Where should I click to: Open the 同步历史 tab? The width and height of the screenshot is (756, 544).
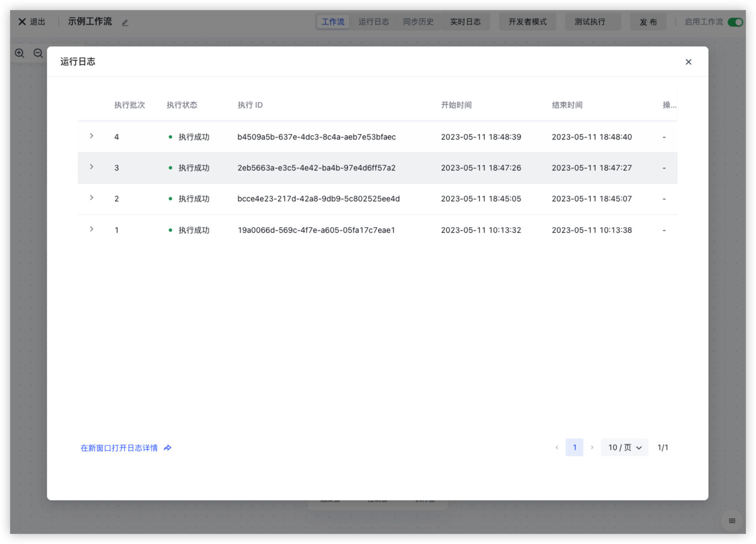coord(418,22)
